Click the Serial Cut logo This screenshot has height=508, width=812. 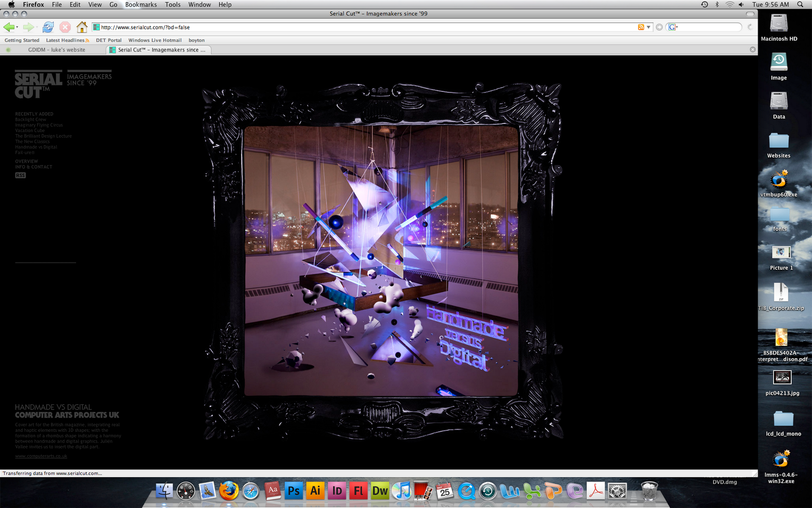[39, 85]
